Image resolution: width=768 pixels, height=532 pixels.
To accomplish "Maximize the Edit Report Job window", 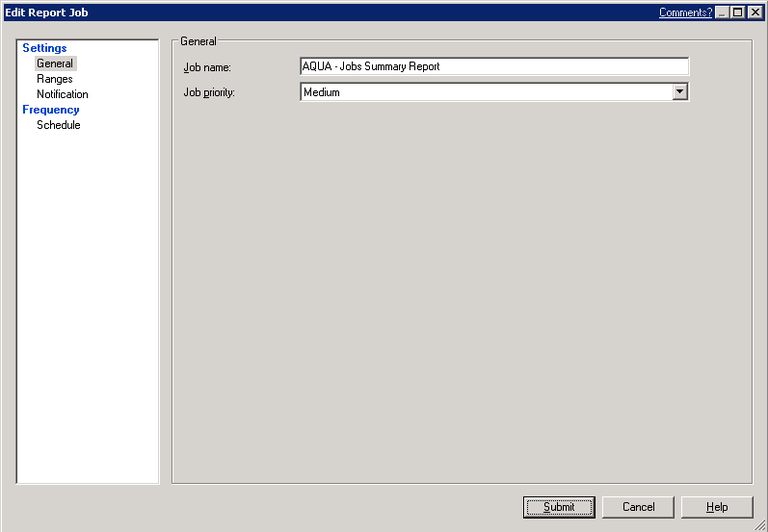I will (738, 12).
